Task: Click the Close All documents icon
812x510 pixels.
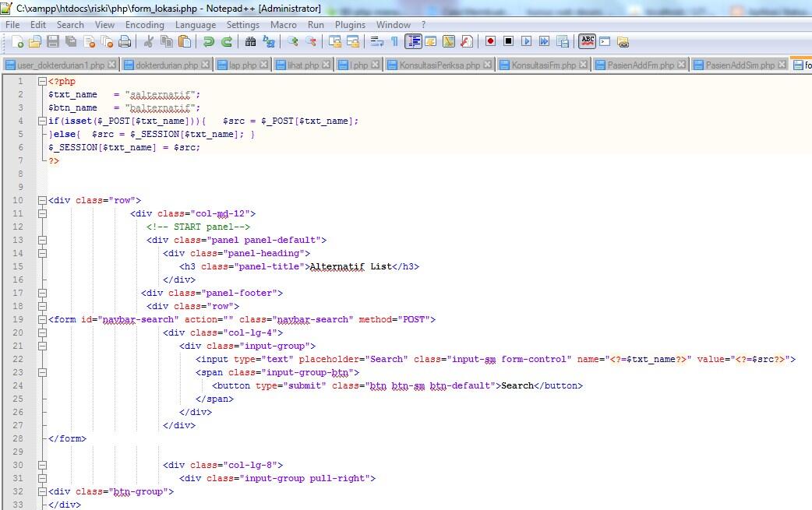Action: coord(108,42)
